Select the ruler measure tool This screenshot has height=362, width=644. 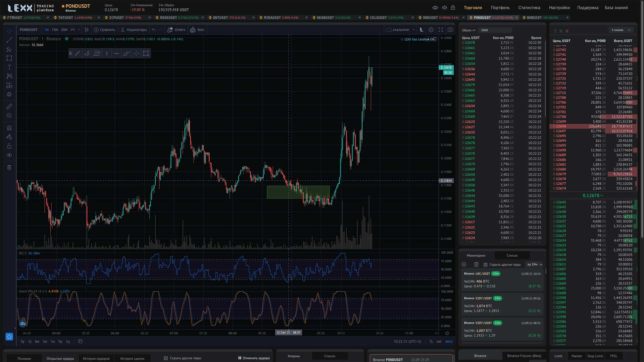click(x=9, y=107)
